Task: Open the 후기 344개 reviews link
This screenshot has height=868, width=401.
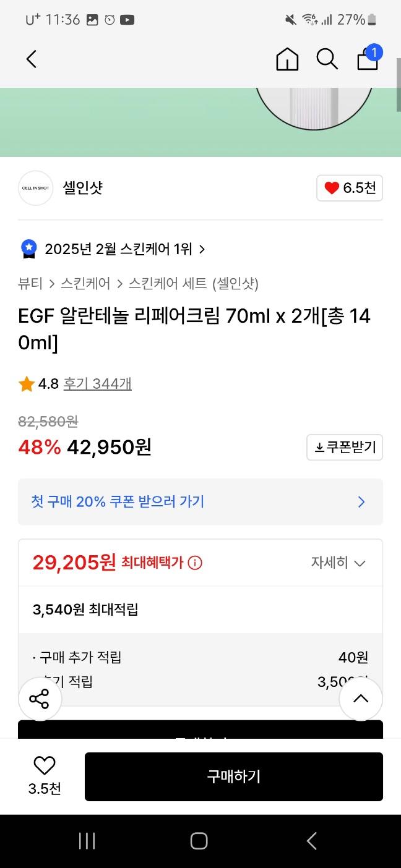Action: pyautogui.click(x=97, y=384)
